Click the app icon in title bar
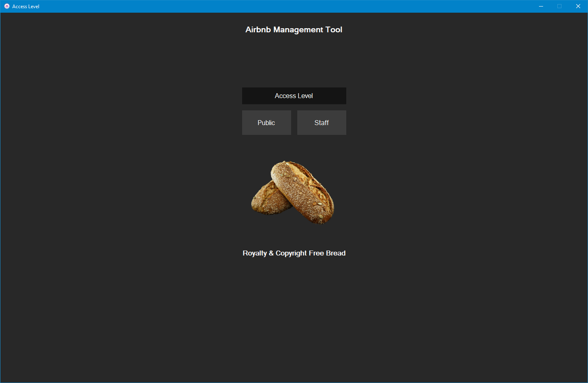 (x=7, y=6)
